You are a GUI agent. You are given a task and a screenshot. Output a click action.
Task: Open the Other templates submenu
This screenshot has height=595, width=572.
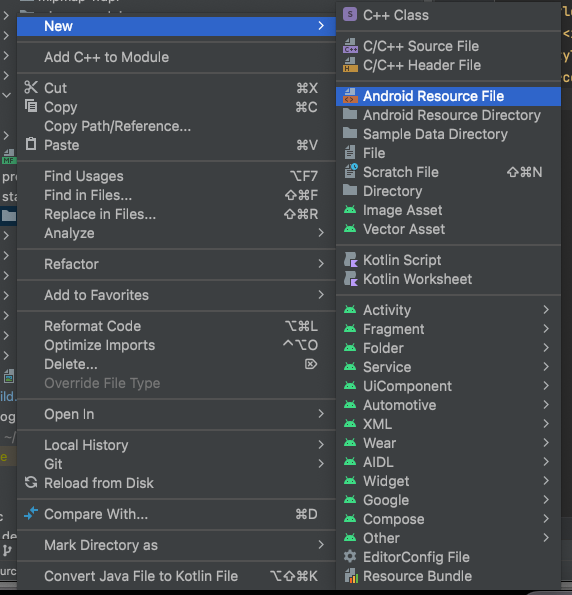[448, 538]
